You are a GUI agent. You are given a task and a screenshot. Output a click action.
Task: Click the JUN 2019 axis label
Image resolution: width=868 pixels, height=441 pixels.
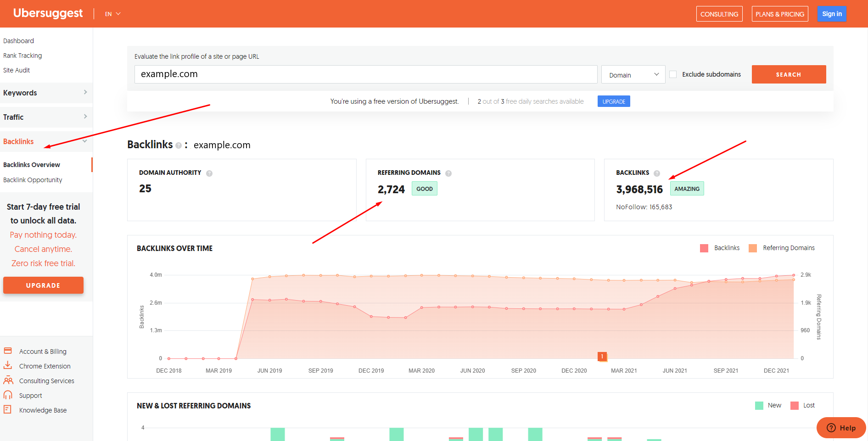pyautogui.click(x=269, y=371)
